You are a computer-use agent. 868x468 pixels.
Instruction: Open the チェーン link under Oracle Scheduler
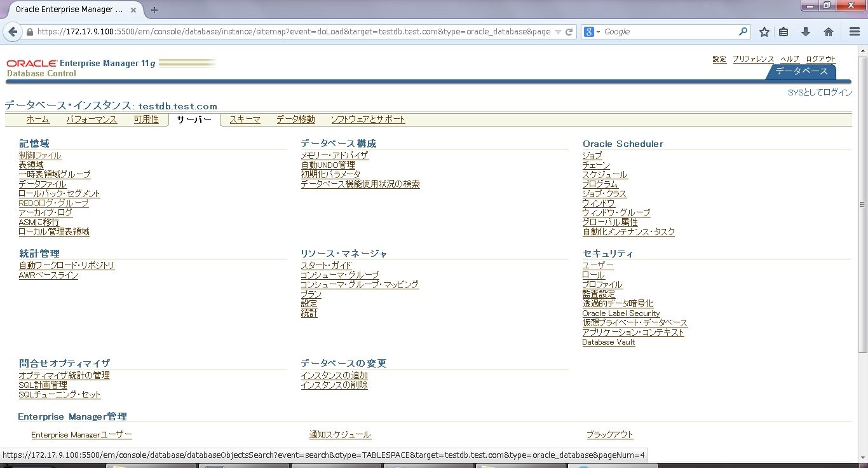point(596,165)
